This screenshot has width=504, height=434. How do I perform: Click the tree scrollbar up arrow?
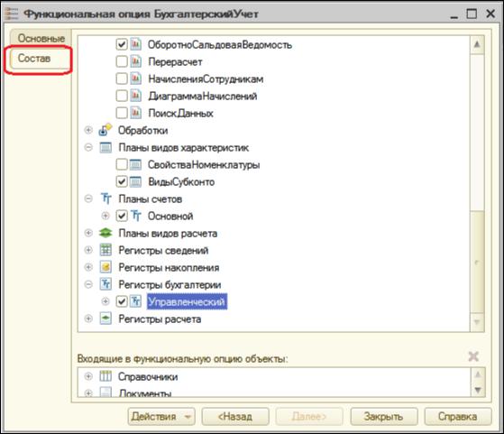click(477, 44)
